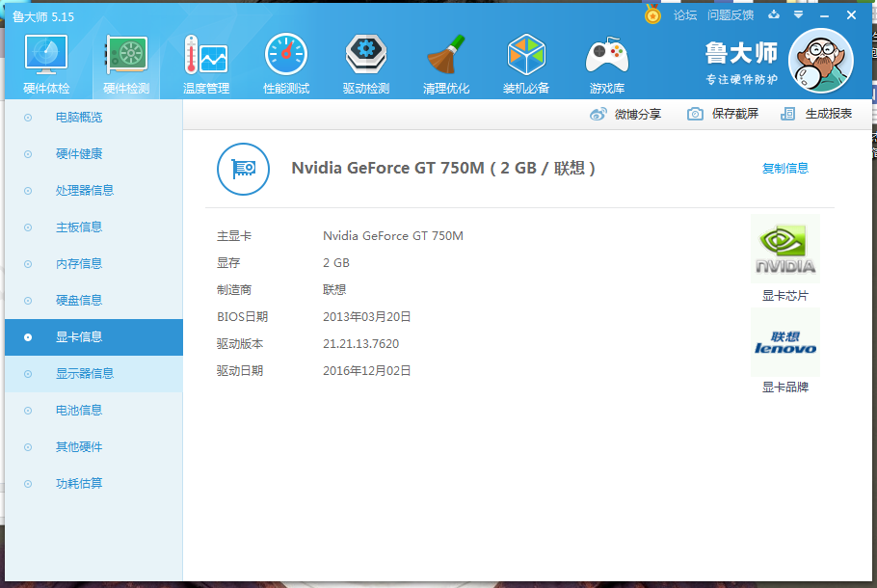Click the heading Nvidia GeForce GT 750M ( 2 GB / 联想 )
The height and width of the screenshot is (588, 877).
443,169
